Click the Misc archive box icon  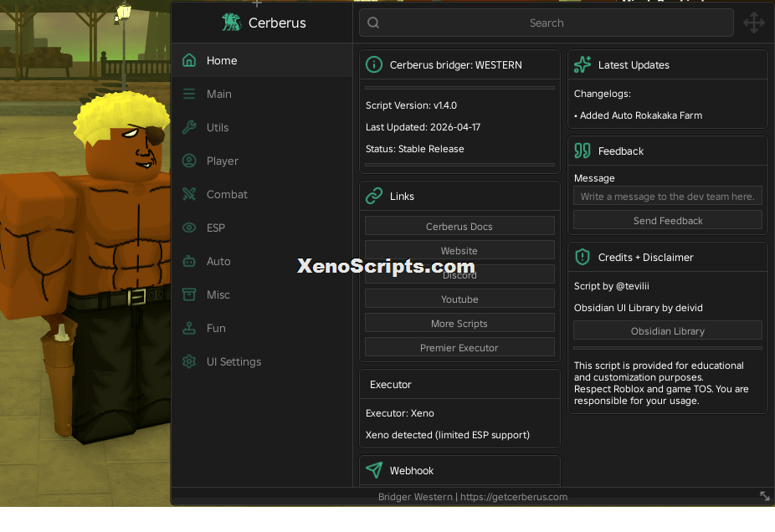[x=189, y=295]
